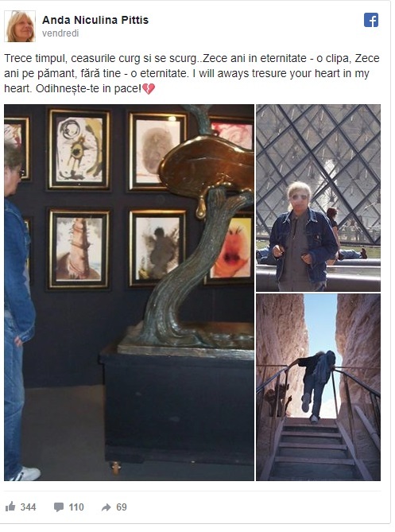Click the 344 likes count
The height and width of the screenshot is (532, 395).
click(x=28, y=507)
